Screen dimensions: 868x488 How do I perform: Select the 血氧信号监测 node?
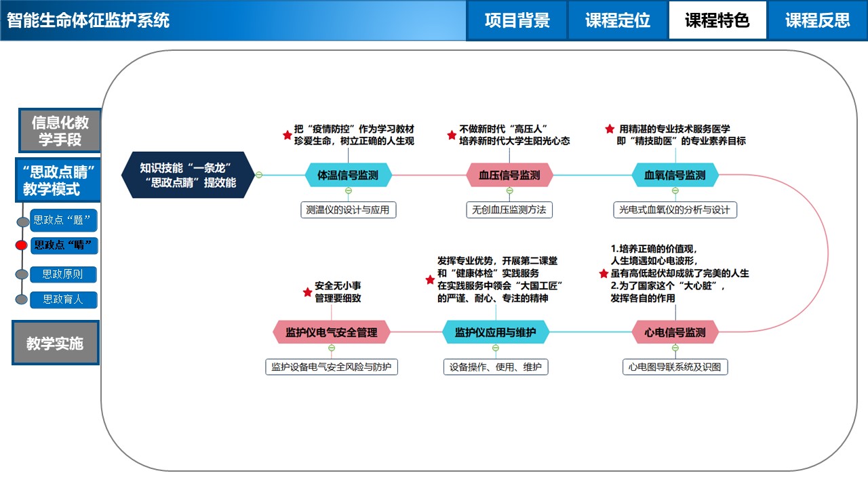click(675, 175)
